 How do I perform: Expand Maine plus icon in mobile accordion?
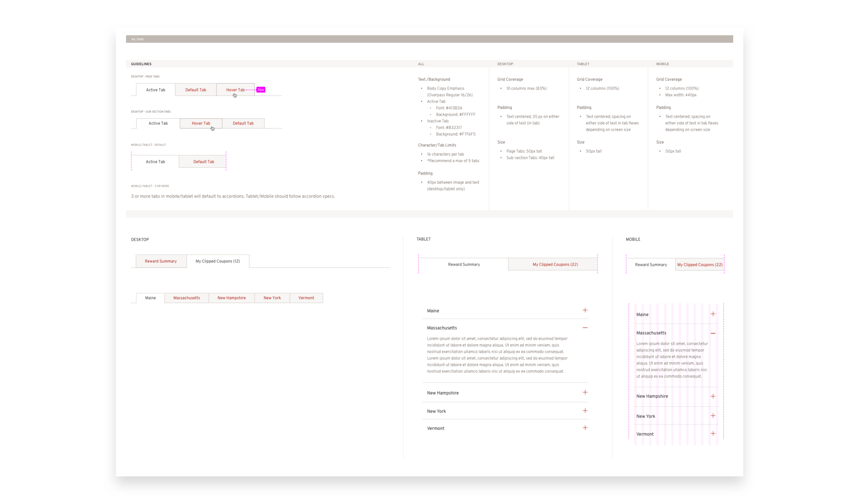713,314
